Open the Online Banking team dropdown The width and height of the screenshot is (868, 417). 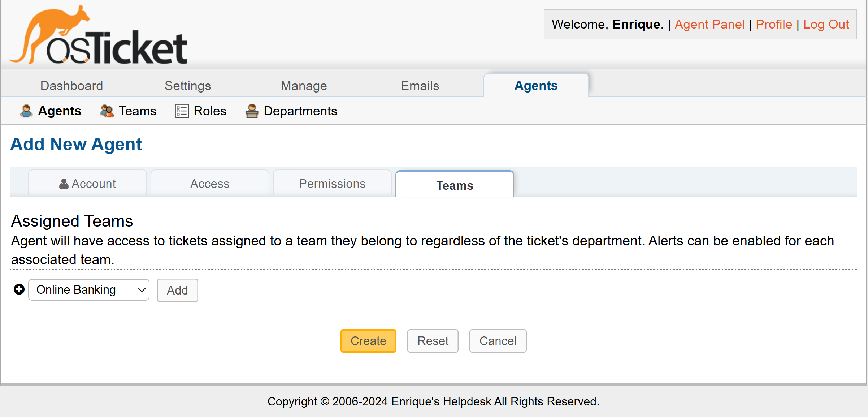point(89,290)
